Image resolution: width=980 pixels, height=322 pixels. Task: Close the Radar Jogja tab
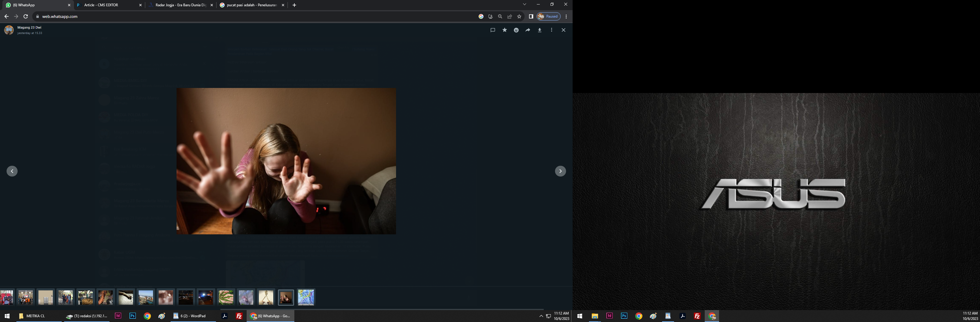pos(212,5)
